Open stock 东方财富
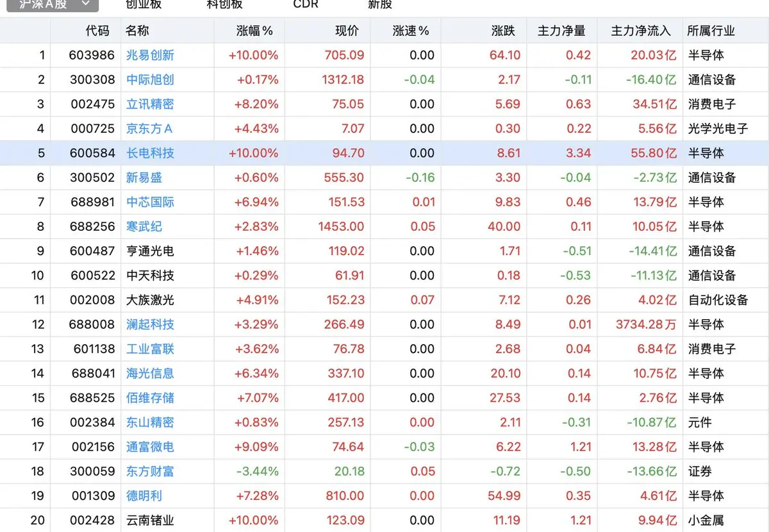 click(x=150, y=471)
